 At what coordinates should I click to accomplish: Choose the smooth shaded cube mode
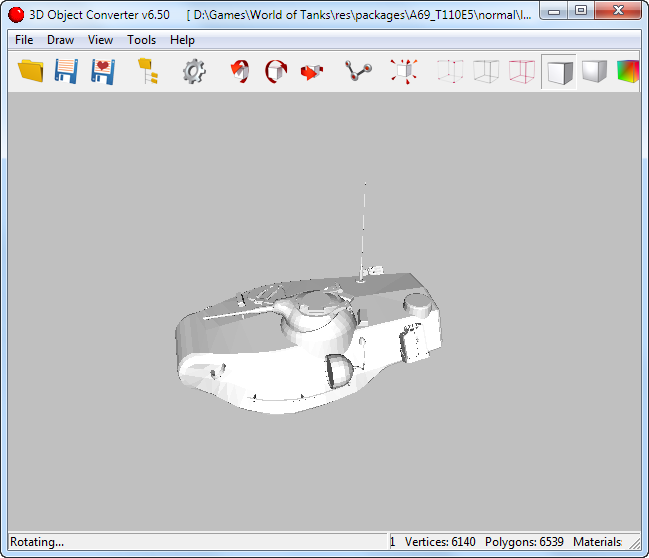click(594, 71)
